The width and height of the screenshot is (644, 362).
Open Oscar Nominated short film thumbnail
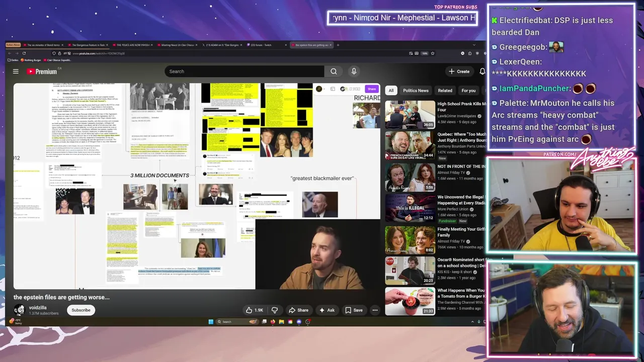point(410,271)
